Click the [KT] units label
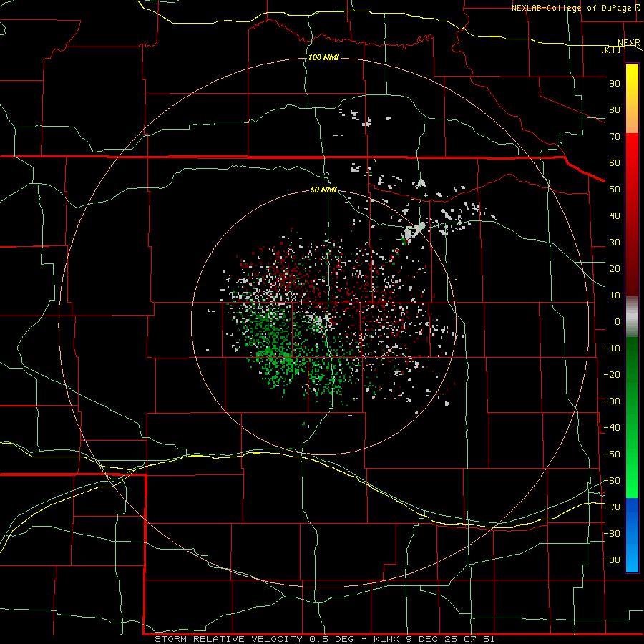The width and height of the screenshot is (644, 644). click(x=611, y=49)
